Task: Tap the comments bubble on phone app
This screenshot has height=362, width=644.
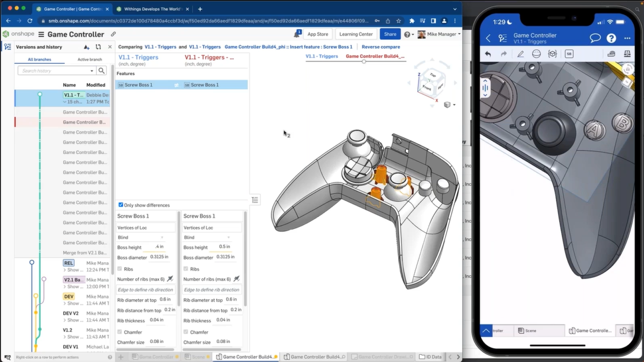Action: pos(595,38)
